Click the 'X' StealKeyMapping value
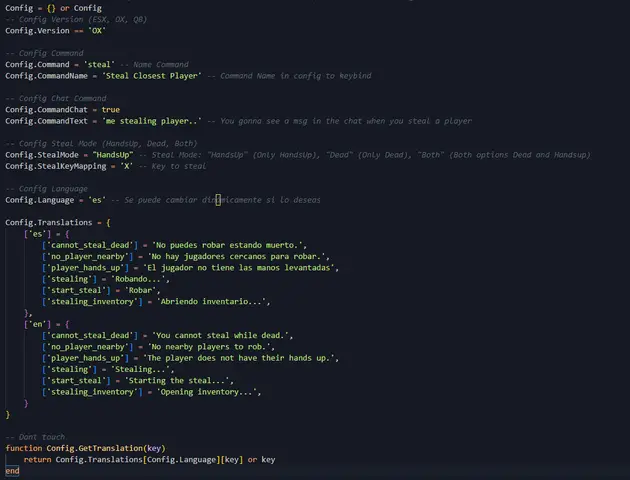 pyautogui.click(x=127, y=166)
